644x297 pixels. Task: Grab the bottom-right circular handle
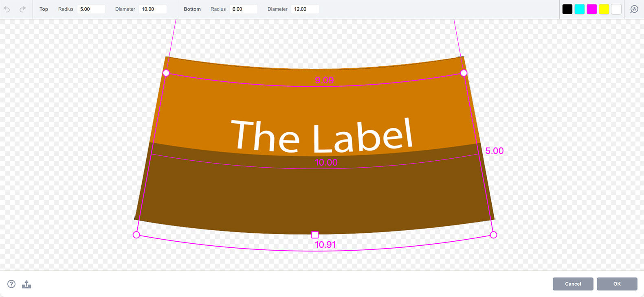coord(493,235)
